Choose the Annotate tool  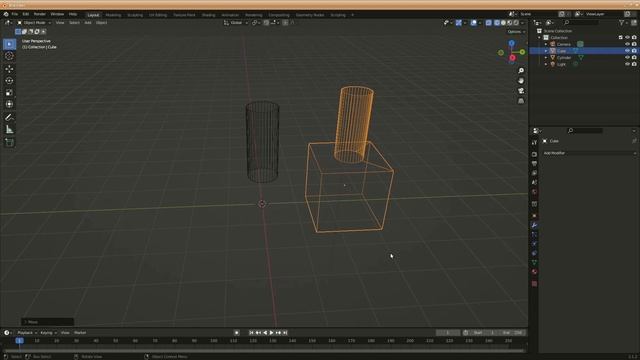[9, 118]
